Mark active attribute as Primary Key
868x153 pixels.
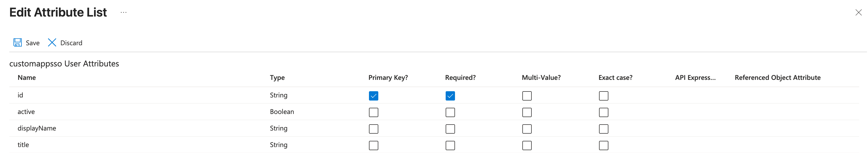pos(373,112)
